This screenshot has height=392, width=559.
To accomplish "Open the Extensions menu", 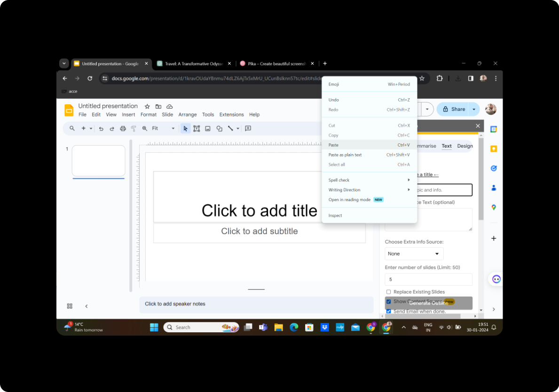I will click(x=231, y=114).
